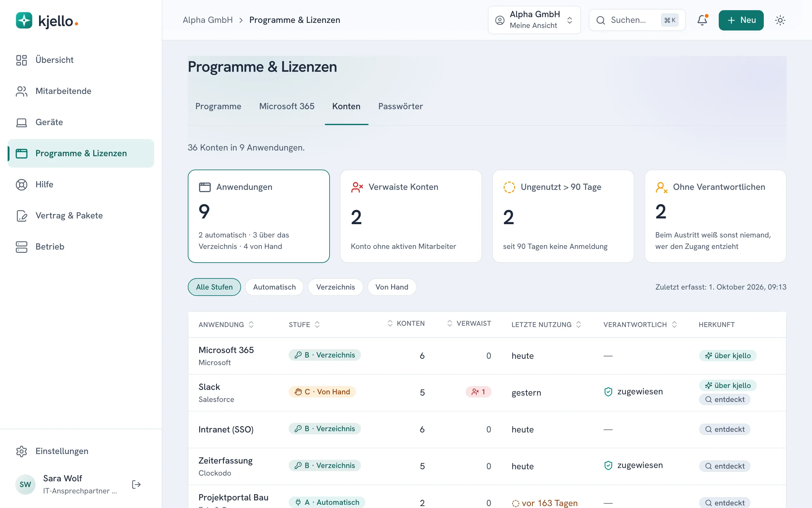Click the Einstellungen gear icon
812x508 pixels.
(x=22, y=451)
